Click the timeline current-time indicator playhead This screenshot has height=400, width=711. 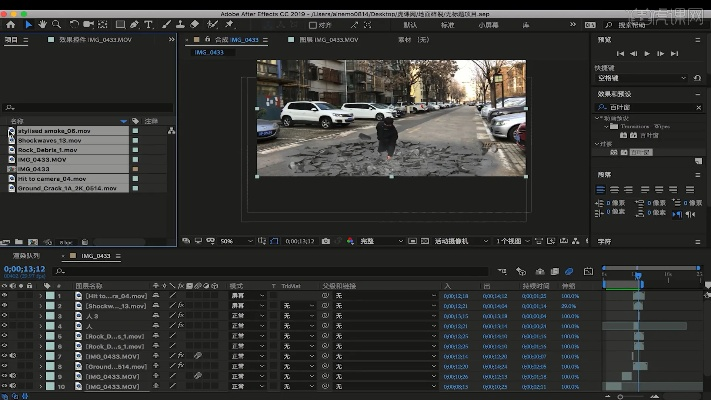tap(637, 275)
